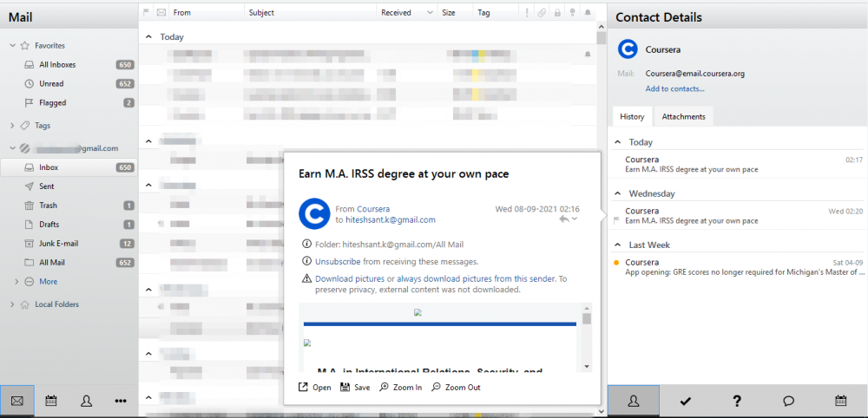Open the contacts view in bottom-left navigation
This screenshot has width=868, height=418.
tap(86, 401)
